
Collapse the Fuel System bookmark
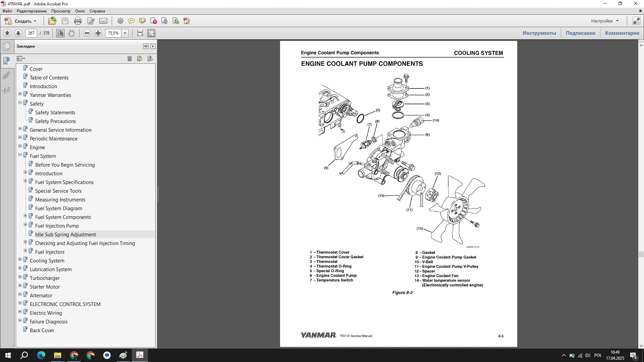[x=20, y=155]
